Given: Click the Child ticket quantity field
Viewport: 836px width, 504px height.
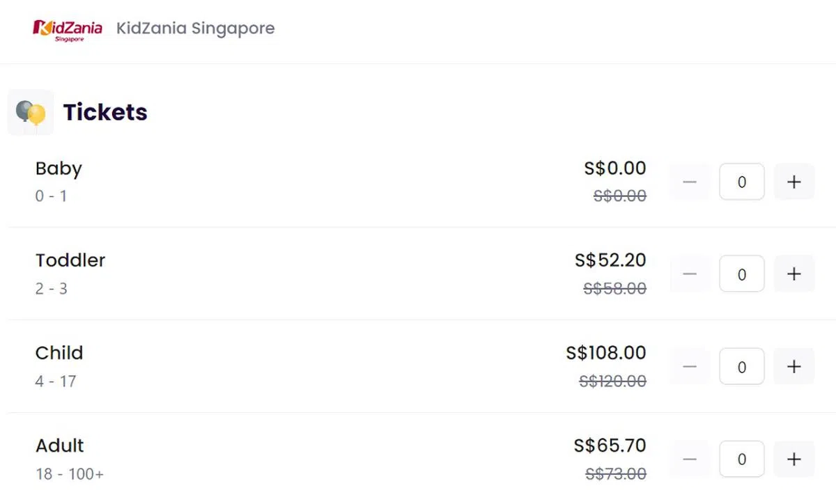Looking at the screenshot, I should point(741,367).
